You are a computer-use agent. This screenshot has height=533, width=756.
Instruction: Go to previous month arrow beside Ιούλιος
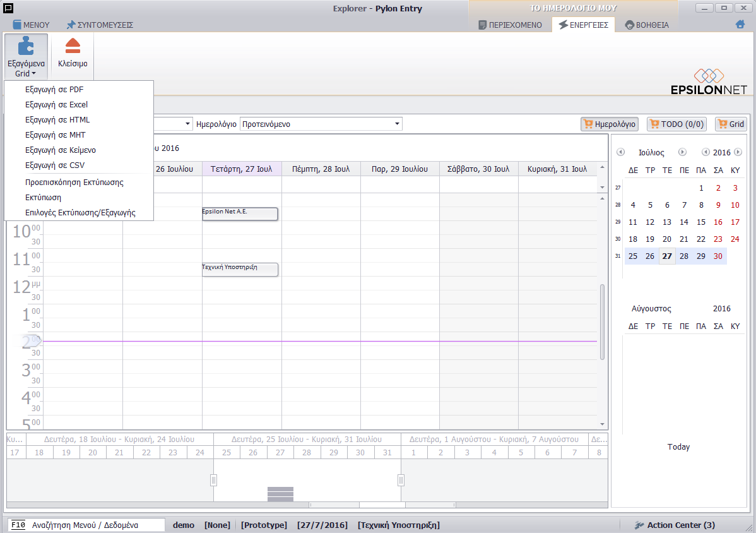pos(620,152)
